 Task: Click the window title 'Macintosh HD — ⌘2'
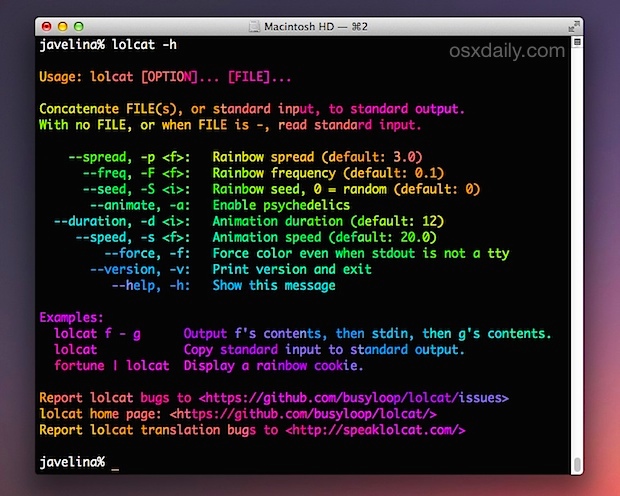point(316,27)
